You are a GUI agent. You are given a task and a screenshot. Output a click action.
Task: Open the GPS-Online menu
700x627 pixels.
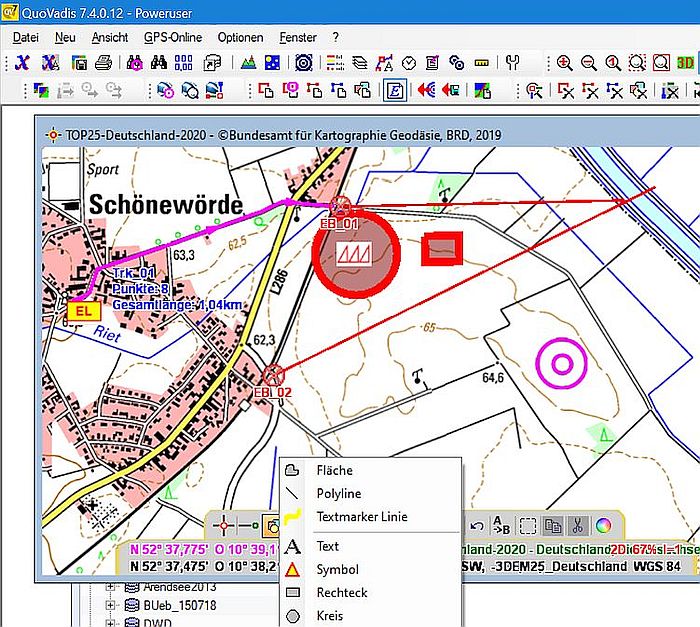coord(173,38)
